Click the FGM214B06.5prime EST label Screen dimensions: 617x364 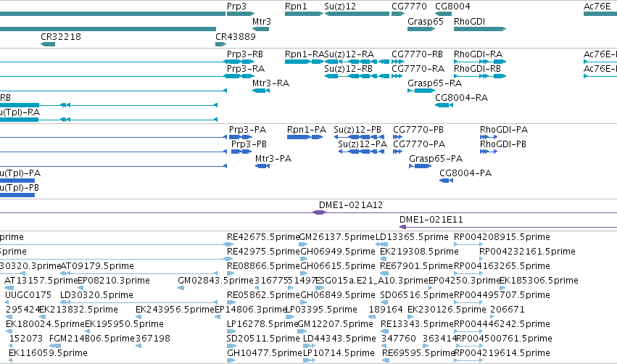[91, 339]
